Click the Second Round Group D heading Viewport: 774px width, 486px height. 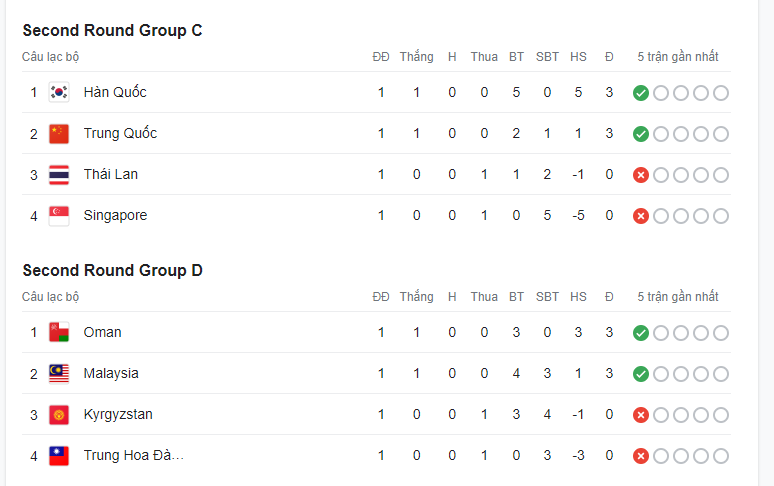click(x=112, y=270)
